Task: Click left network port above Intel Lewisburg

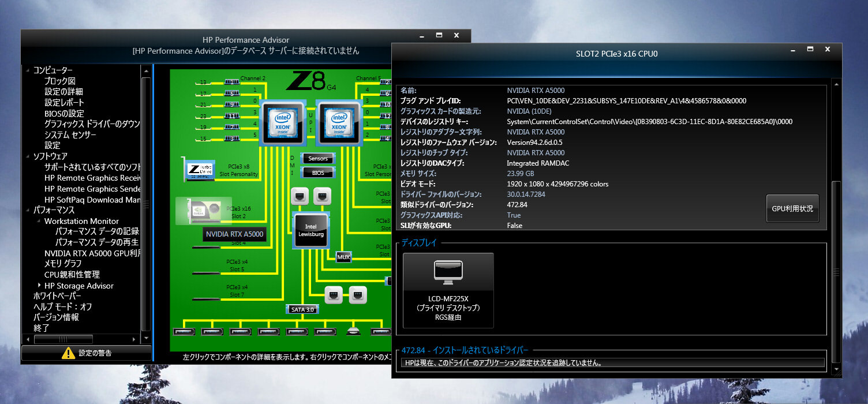Action: [300, 196]
